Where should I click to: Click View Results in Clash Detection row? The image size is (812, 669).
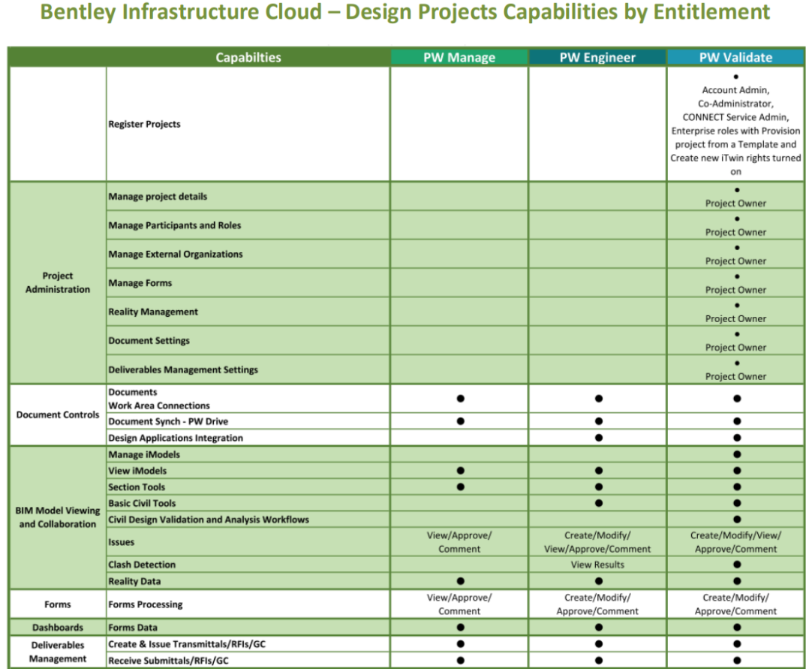tap(597, 565)
